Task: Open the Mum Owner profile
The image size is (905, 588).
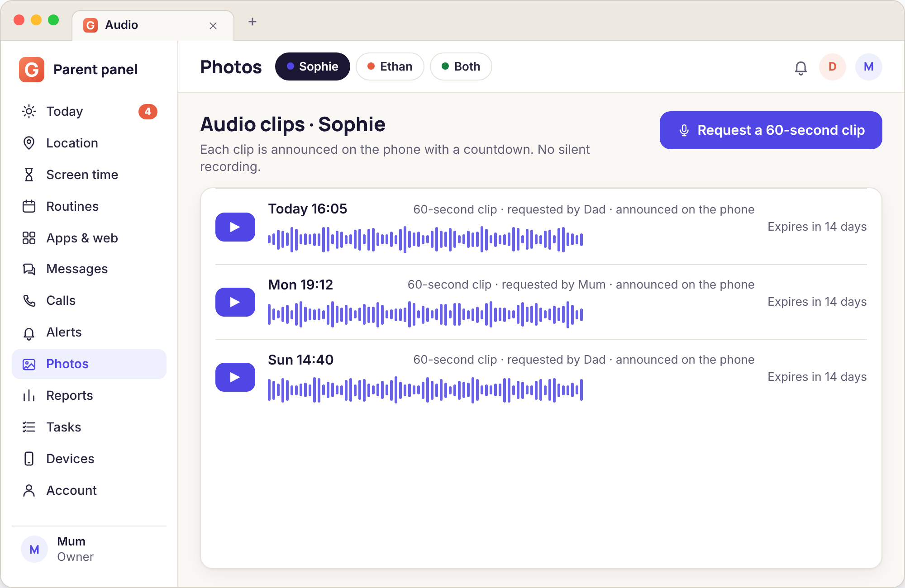Action: click(89, 549)
